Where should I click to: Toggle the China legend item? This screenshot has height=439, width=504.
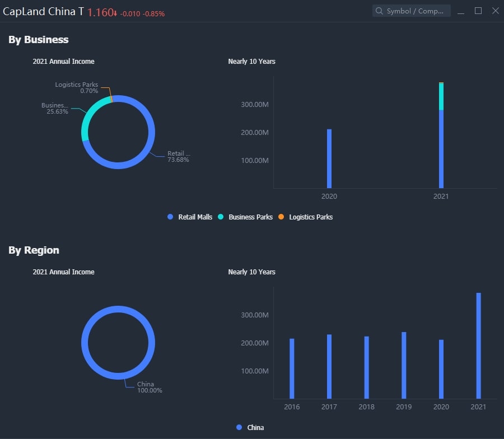250,427
